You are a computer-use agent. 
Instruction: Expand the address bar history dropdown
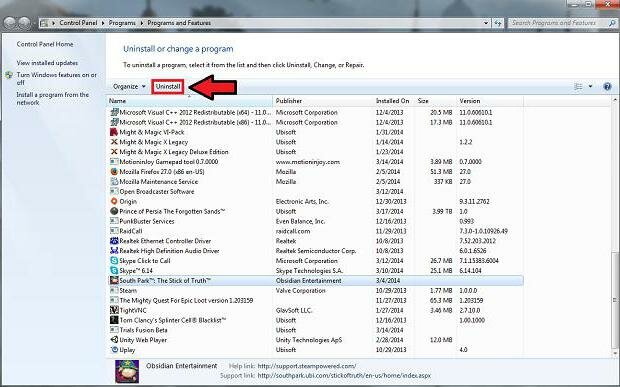point(486,23)
